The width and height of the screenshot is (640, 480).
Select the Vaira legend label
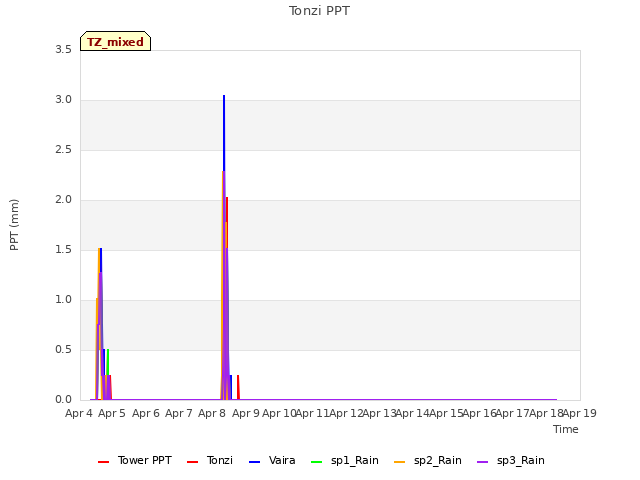(x=282, y=460)
